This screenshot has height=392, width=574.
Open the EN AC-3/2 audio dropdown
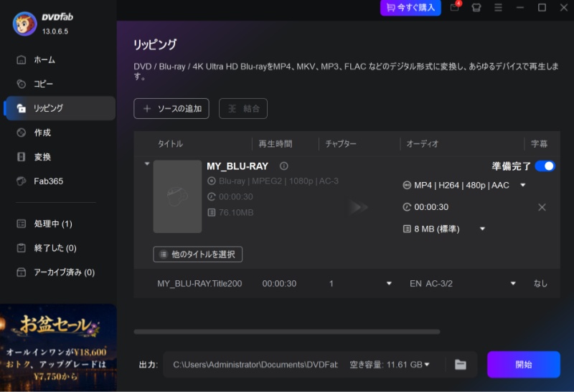point(513,283)
